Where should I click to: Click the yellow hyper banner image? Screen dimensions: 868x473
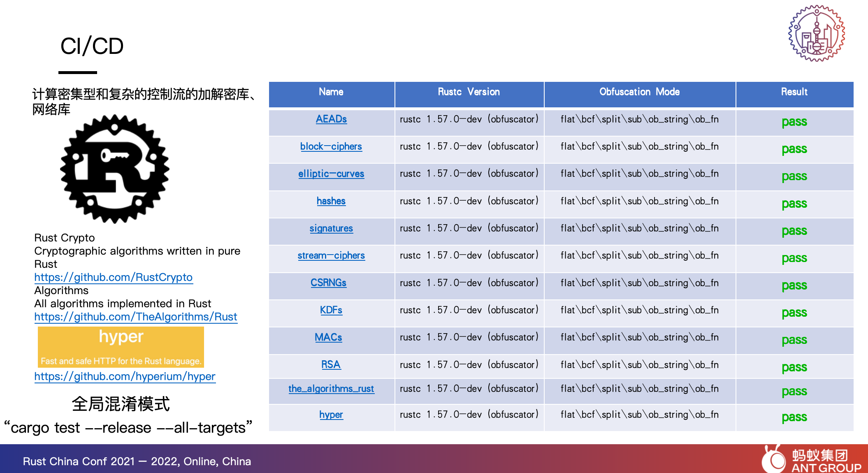121,347
